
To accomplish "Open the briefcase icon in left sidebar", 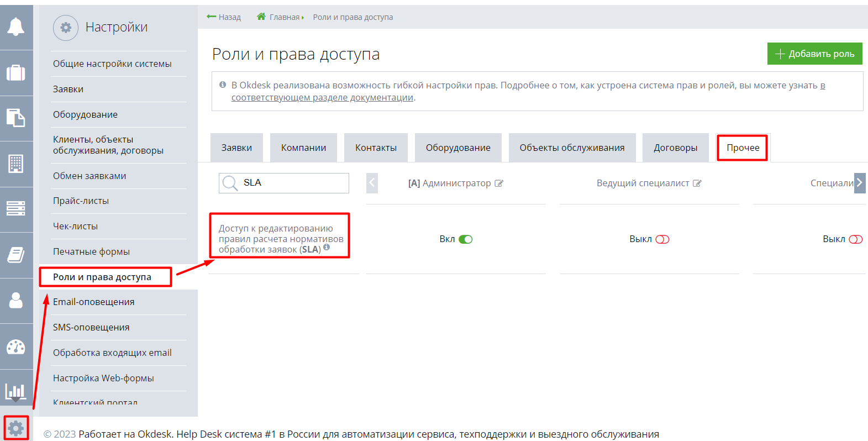I will click(x=15, y=72).
